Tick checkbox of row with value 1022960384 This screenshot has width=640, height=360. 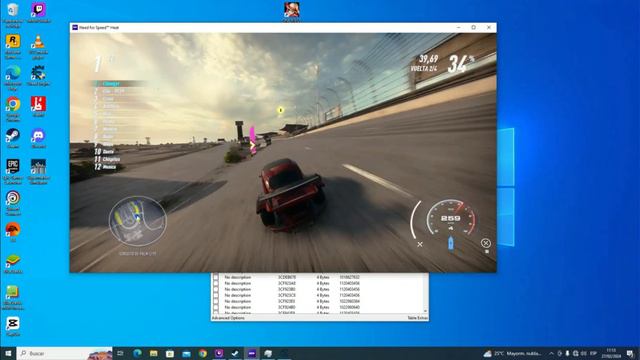coord(216,301)
